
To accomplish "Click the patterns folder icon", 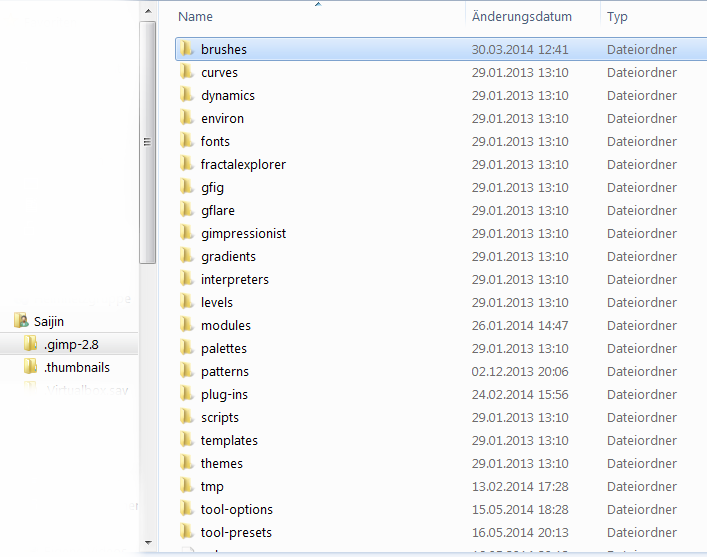I will 186,371.
